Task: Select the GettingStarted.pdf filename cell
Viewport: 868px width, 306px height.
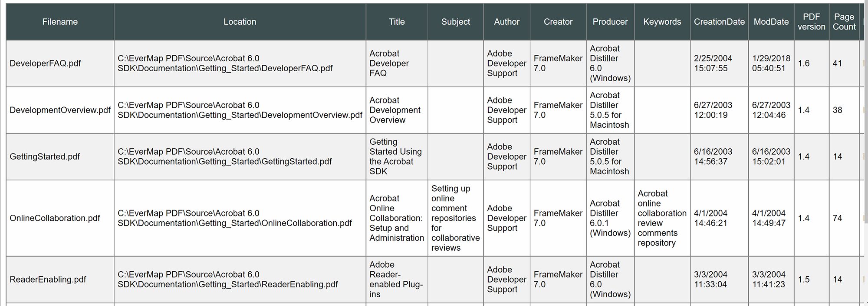Action: pyautogui.click(x=45, y=156)
